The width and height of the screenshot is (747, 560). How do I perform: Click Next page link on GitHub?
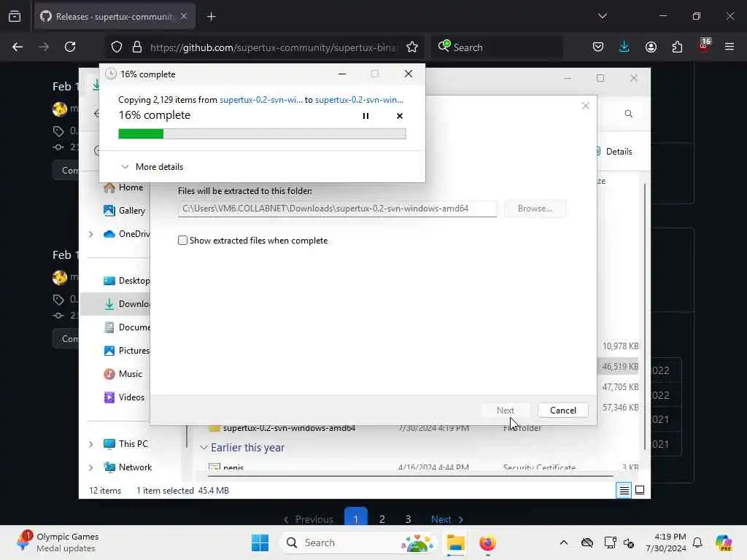pos(447,519)
